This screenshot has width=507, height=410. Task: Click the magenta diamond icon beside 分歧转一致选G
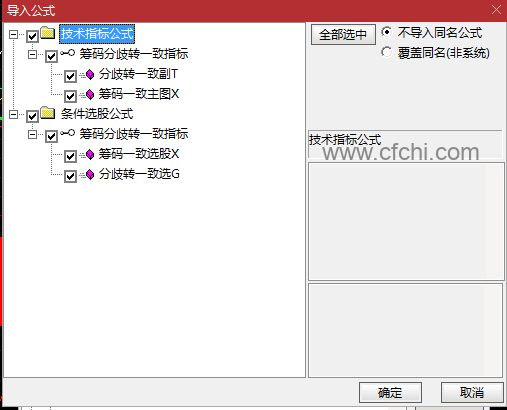click(90, 174)
